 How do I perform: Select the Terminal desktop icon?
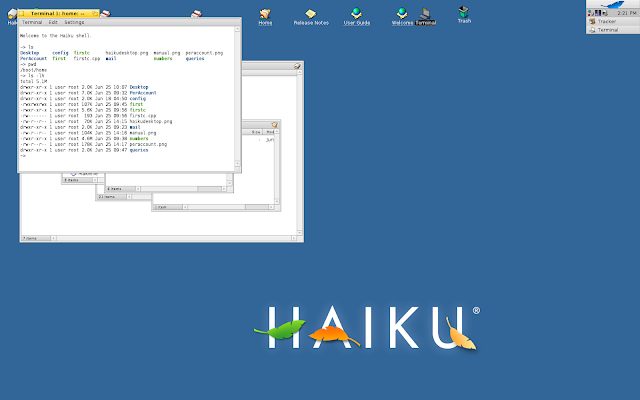click(x=425, y=16)
